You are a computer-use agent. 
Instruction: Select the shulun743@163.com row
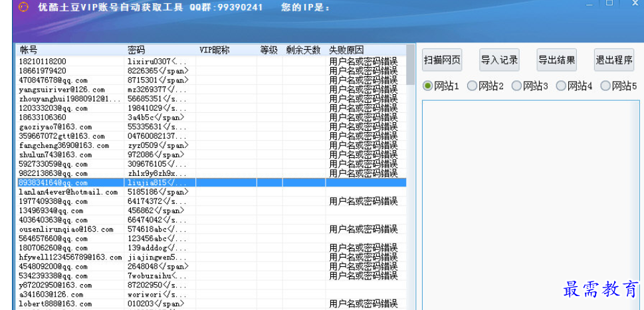click(211, 155)
